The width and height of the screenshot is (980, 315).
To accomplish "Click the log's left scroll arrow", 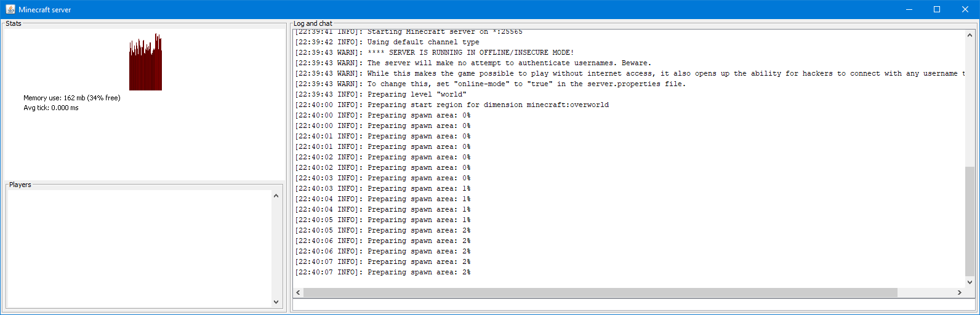I will click(299, 292).
